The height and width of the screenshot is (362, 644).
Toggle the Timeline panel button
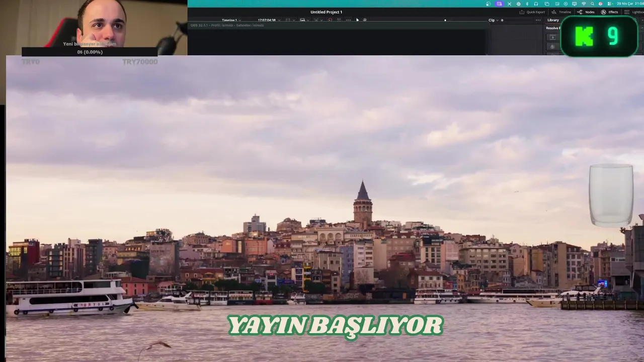[561, 12]
